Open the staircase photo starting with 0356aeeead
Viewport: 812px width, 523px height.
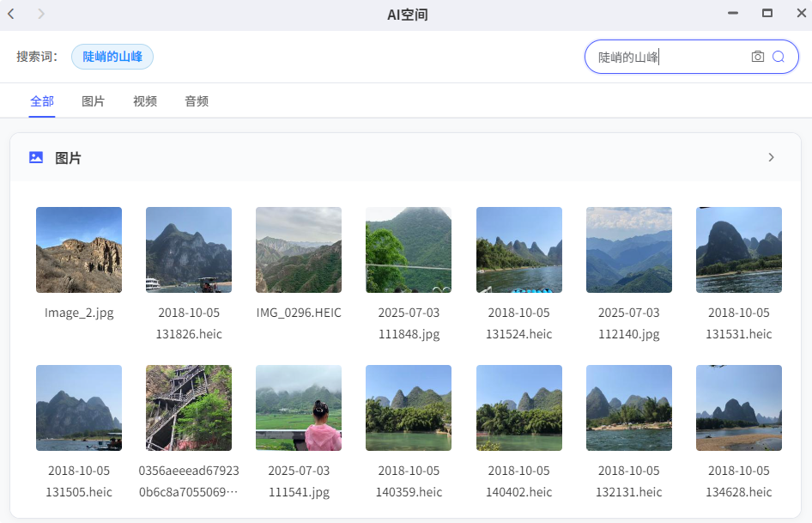point(189,408)
